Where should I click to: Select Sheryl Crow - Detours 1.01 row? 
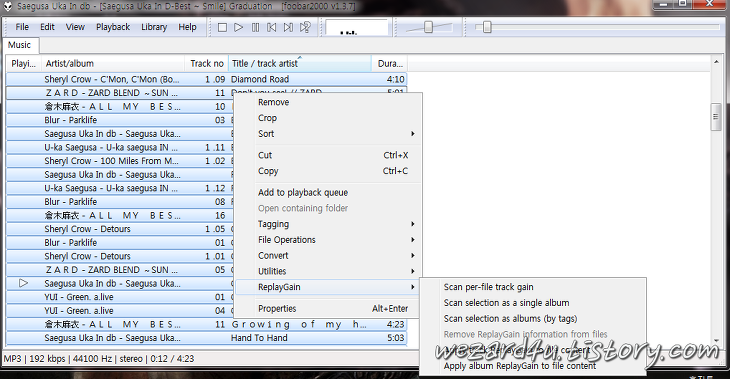(x=120, y=256)
